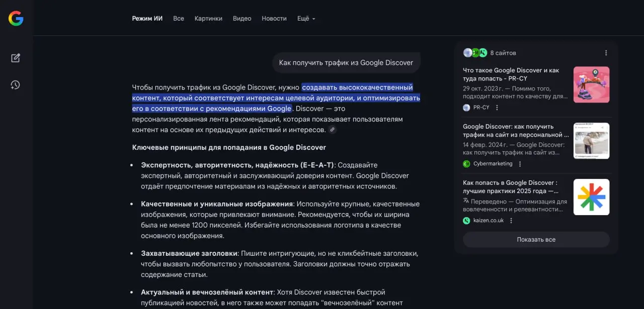The height and width of the screenshot is (309, 644).
Task: Click the PR-CY article pink thumbnail
Action: 592,85
